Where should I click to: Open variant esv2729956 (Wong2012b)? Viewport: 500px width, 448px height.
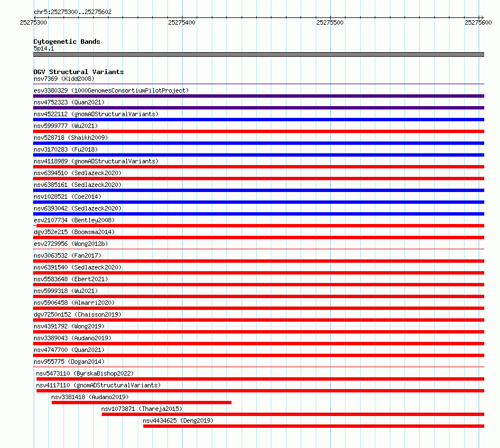(71, 244)
